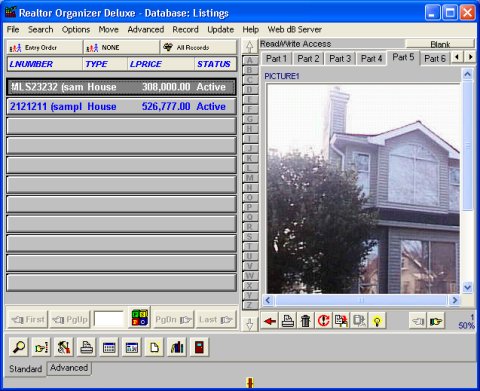Go to next record with right hand icon

(x=436, y=321)
